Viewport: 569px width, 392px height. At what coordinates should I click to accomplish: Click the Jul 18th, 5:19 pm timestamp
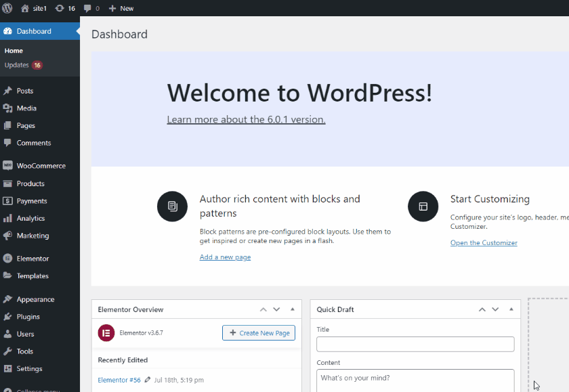(x=179, y=380)
